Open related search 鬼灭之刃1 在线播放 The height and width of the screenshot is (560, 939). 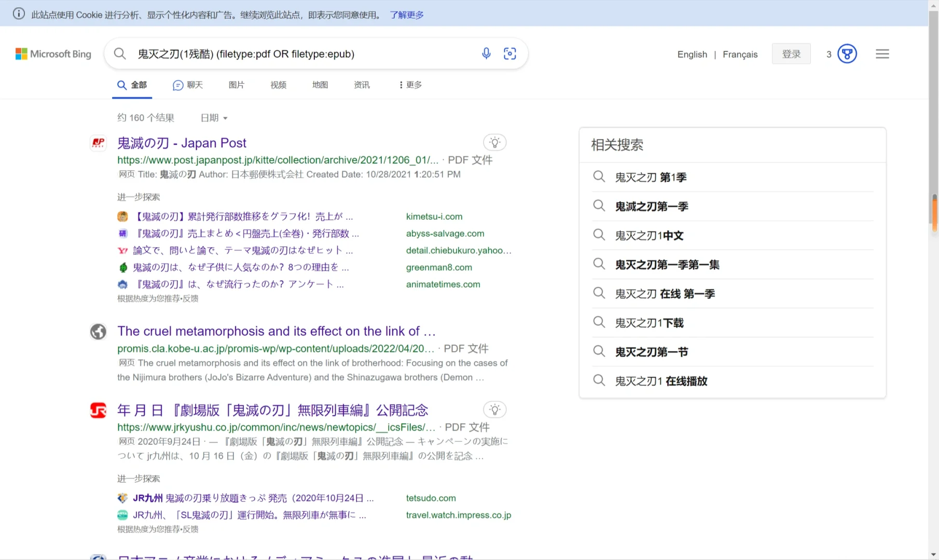(661, 381)
